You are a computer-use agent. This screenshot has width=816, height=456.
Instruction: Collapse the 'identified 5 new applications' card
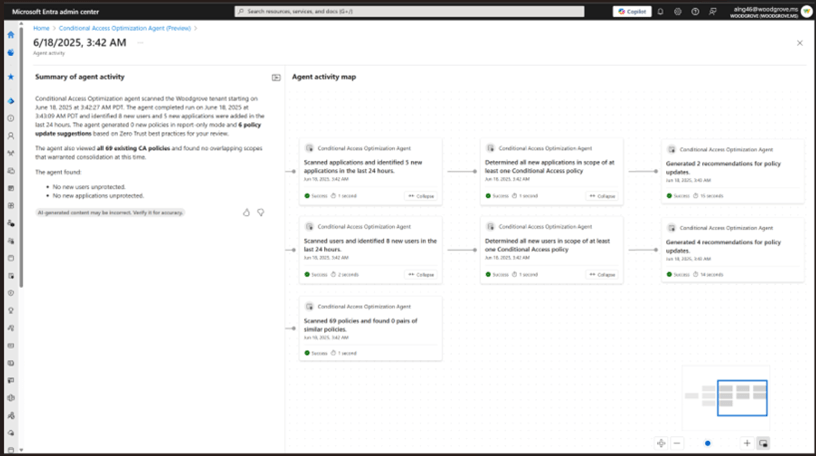click(421, 196)
